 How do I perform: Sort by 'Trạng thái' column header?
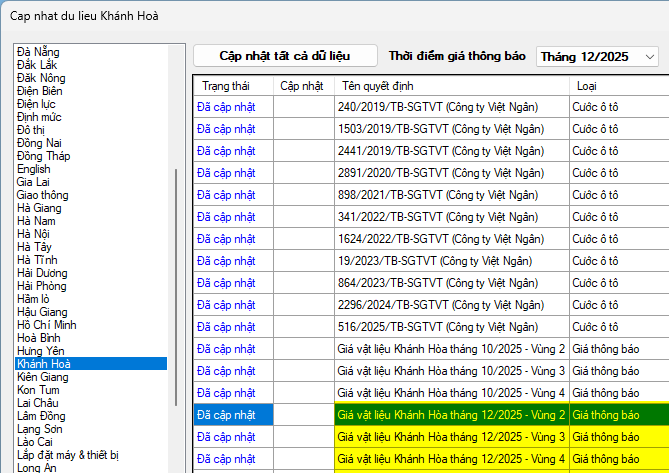coord(224,86)
